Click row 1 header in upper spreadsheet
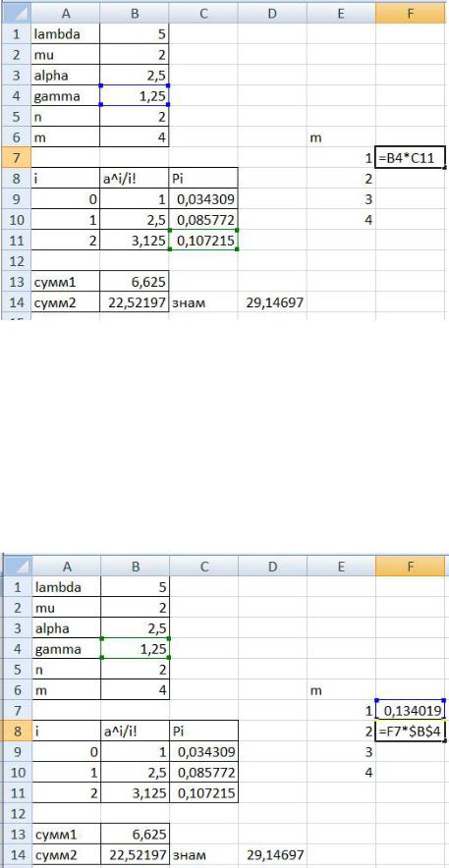The image size is (449, 868). pyautogui.click(x=15, y=33)
